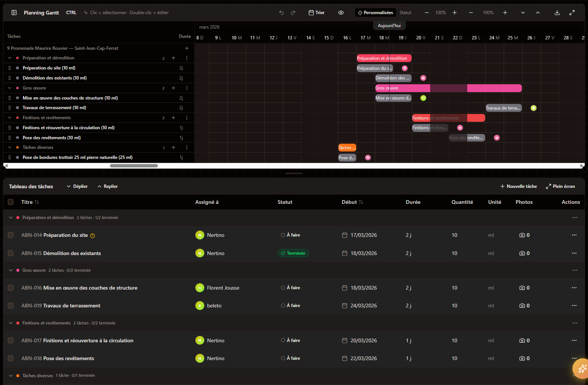Open the actions menu for ABN-015 Démolition des existants

point(574,253)
